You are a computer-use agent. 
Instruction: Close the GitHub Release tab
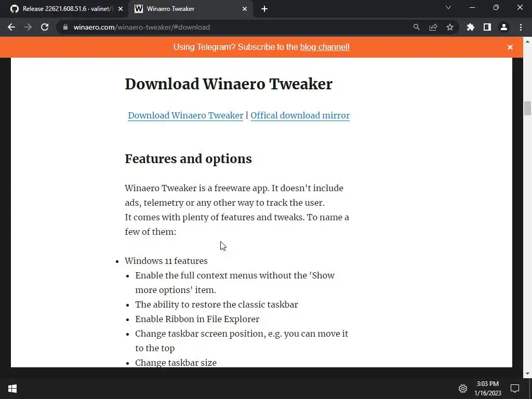point(121,9)
